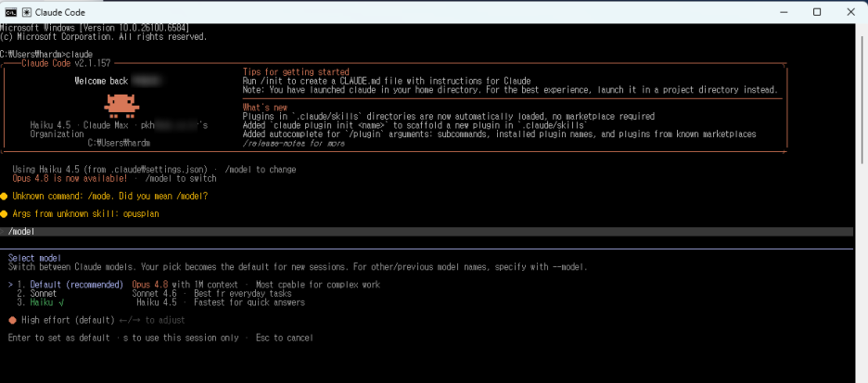The image size is (868, 383).
Task: Click the selection arrow before Default option
Action: tap(10, 285)
